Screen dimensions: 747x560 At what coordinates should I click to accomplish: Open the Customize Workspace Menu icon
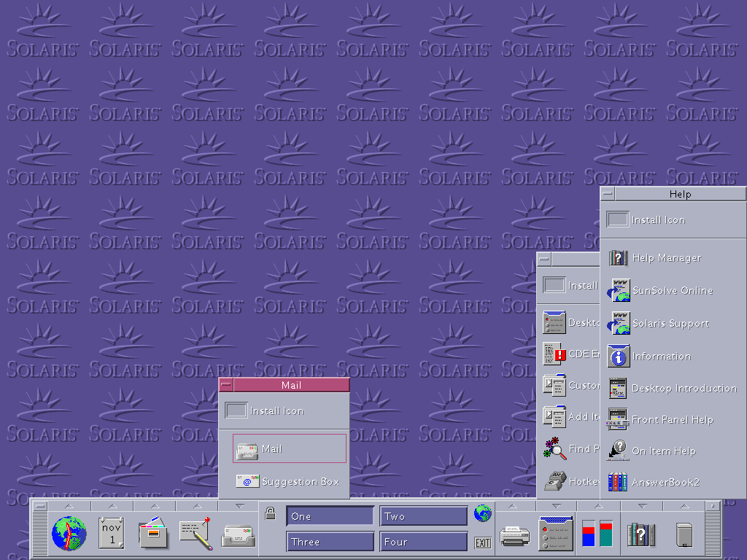point(571,385)
